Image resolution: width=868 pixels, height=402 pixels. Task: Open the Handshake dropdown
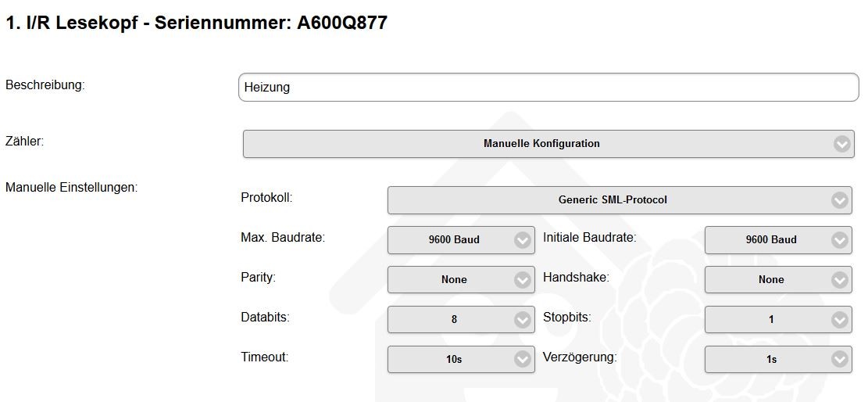pyautogui.click(x=770, y=280)
